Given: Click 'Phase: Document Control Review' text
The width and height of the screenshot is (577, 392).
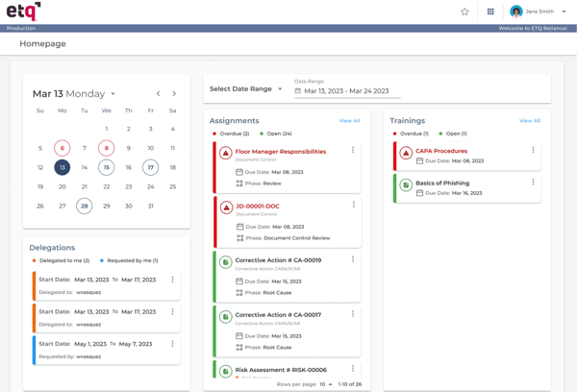Looking at the screenshot, I should (x=288, y=238).
